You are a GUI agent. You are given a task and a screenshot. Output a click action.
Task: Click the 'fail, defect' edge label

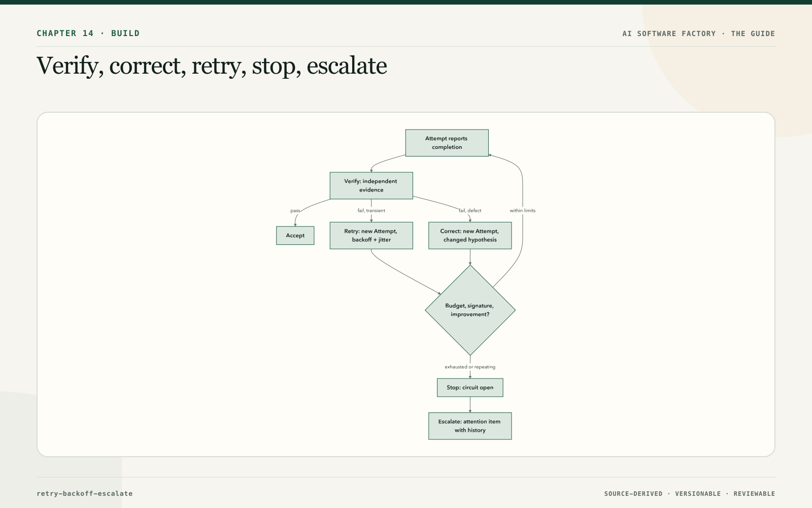click(x=470, y=211)
